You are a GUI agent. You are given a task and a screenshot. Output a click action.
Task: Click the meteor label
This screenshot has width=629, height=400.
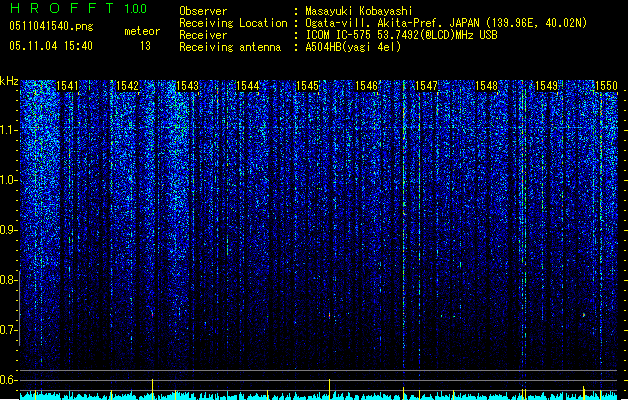pos(142,31)
